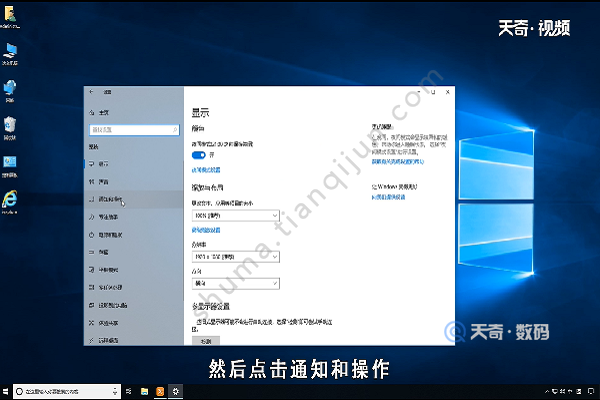The height and width of the screenshot is (400, 600).
Task: Expand the scale percentage dropdown
Action: [235, 216]
